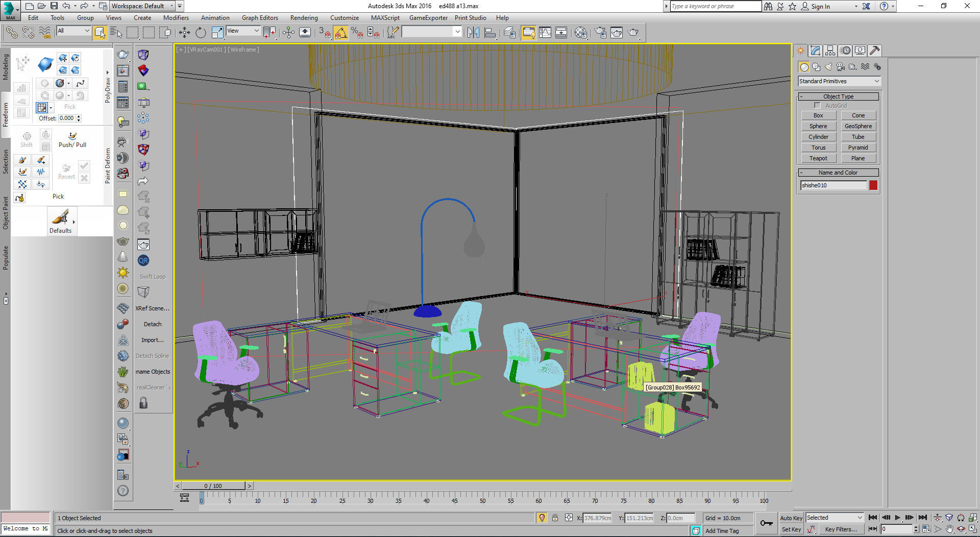The height and width of the screenshot is (537, 980).
Task: Open the Standard Primitives dropdown
Action: [x=839, y=81]
